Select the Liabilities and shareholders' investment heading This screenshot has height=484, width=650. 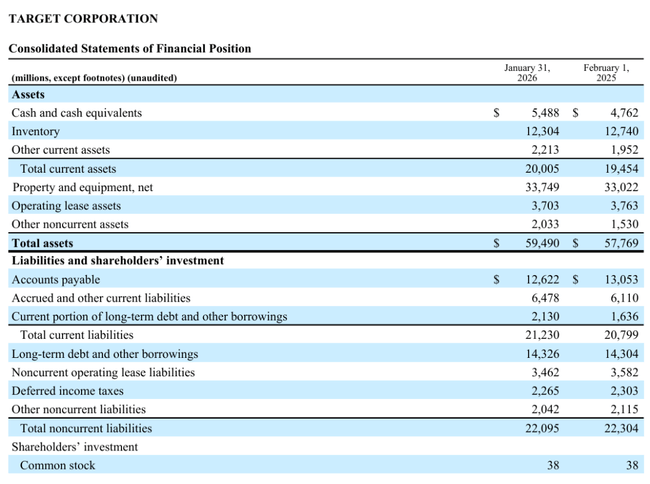pos(117,261)
